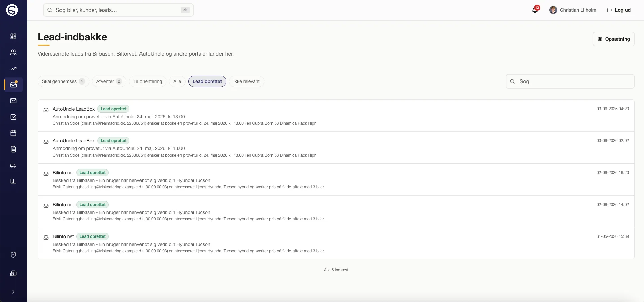Click count badge 2 on Afventer
The width and height of the screenshot is (644, 302).
tap(119, 81)
